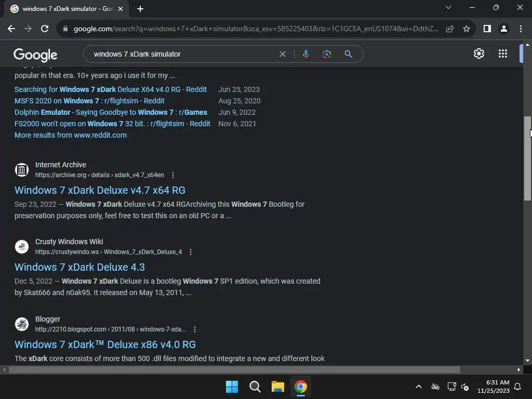This screenshot has height=399, width=532.
Task: Open Chrome side panel
Action: coord(487,29)
